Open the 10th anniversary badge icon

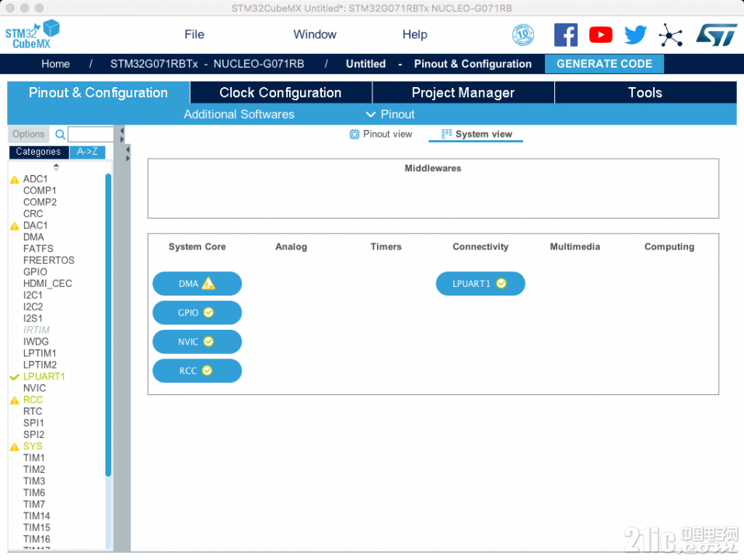[x=523, y=35]
